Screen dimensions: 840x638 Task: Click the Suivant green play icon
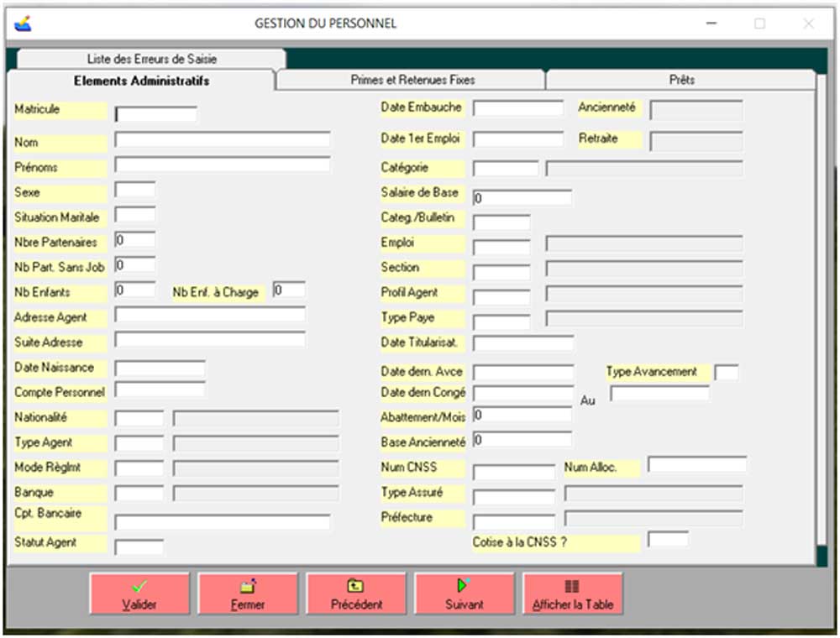coord(464,586)
